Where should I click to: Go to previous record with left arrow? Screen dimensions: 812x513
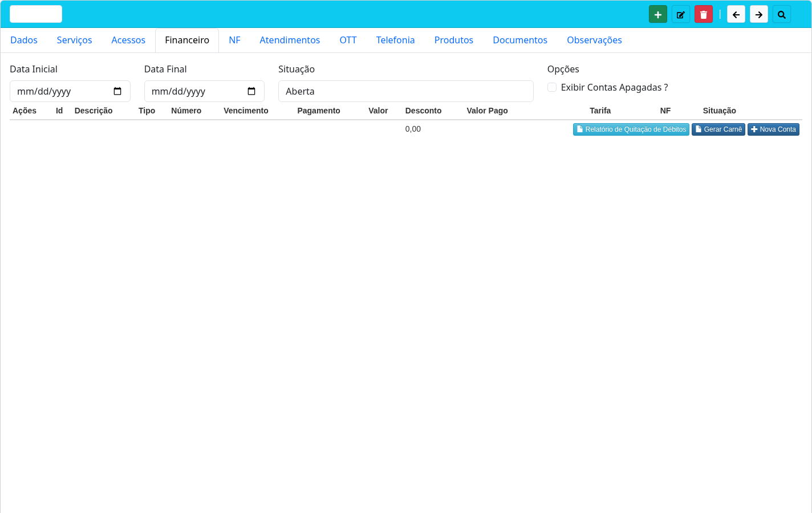click(x=736, y=14)
